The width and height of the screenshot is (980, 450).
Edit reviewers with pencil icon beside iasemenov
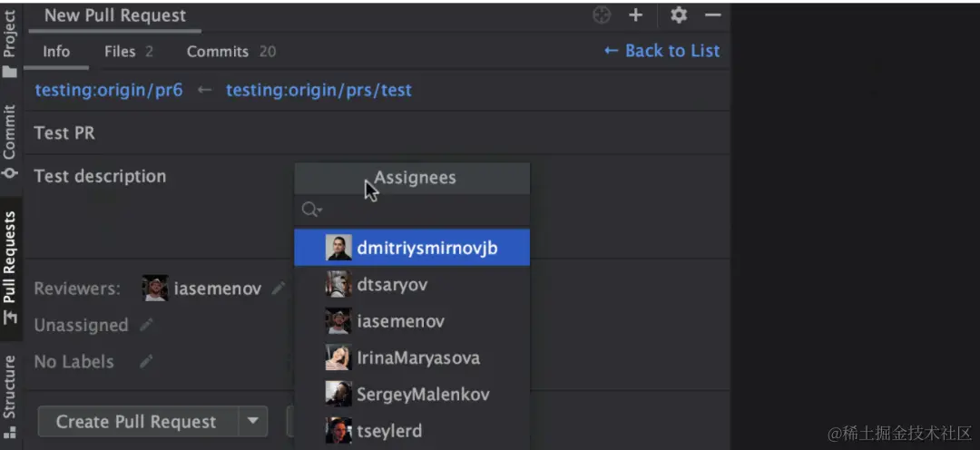click(x=279, y=289)
